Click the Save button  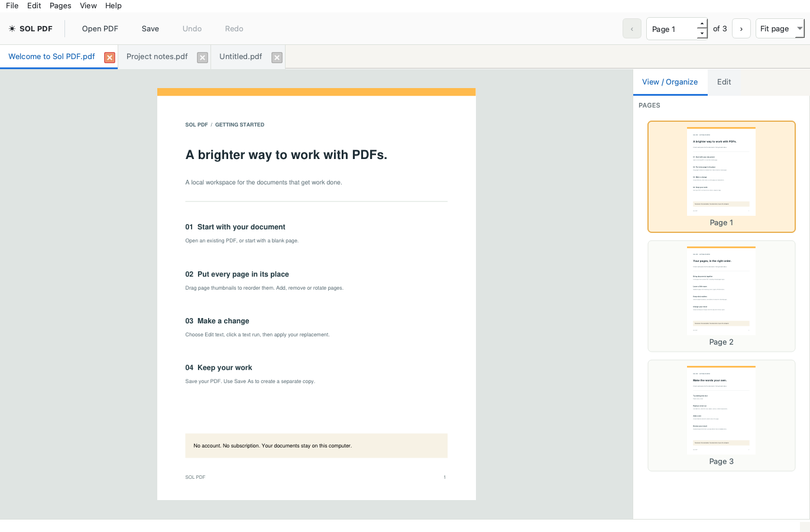point(150,28)
